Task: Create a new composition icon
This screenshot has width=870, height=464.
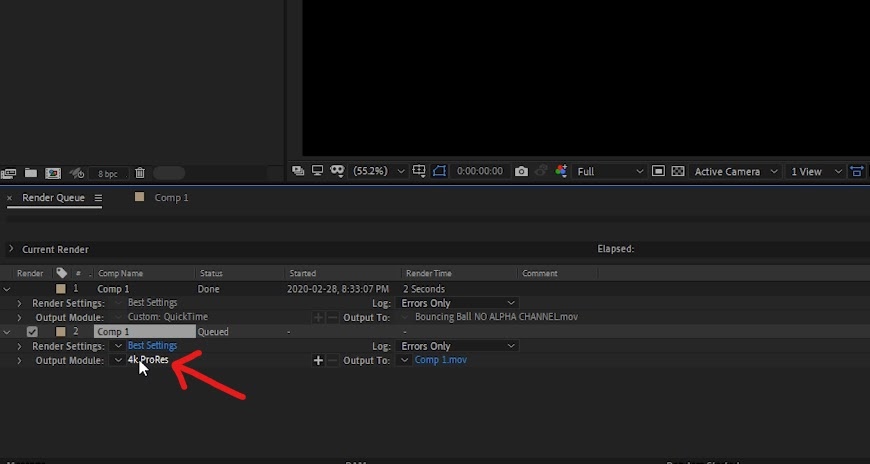Action: [53, 173]
